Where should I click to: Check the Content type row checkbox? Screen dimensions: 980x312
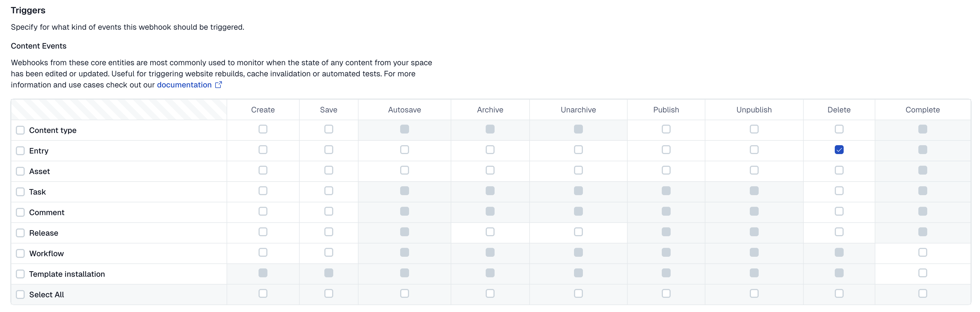click(20, 130)
